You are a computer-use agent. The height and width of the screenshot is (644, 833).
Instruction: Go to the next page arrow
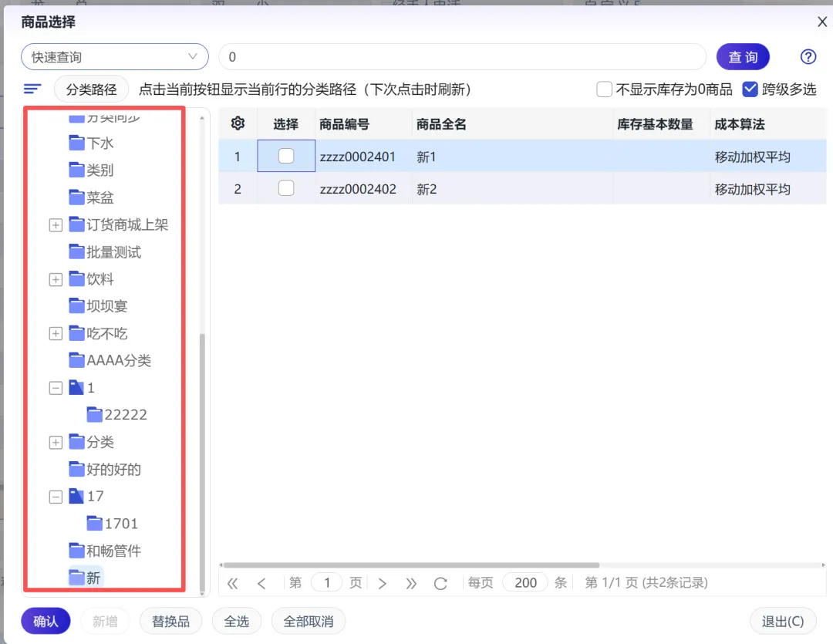(x=383, y=582)
